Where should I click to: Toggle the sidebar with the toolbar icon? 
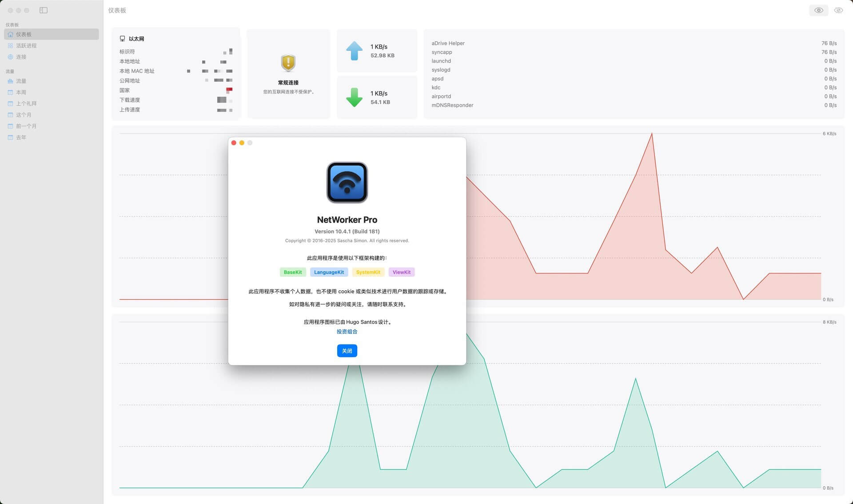click(x=43, y=10)
